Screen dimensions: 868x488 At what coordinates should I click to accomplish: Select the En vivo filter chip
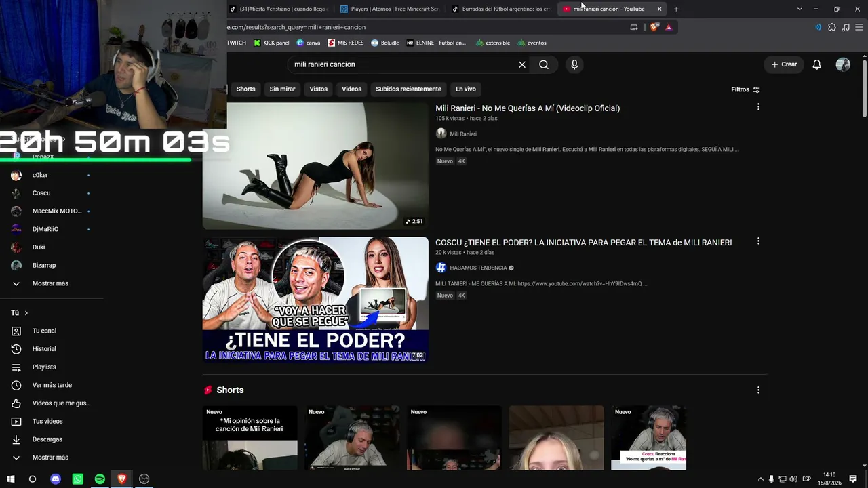tap(465, 89)
